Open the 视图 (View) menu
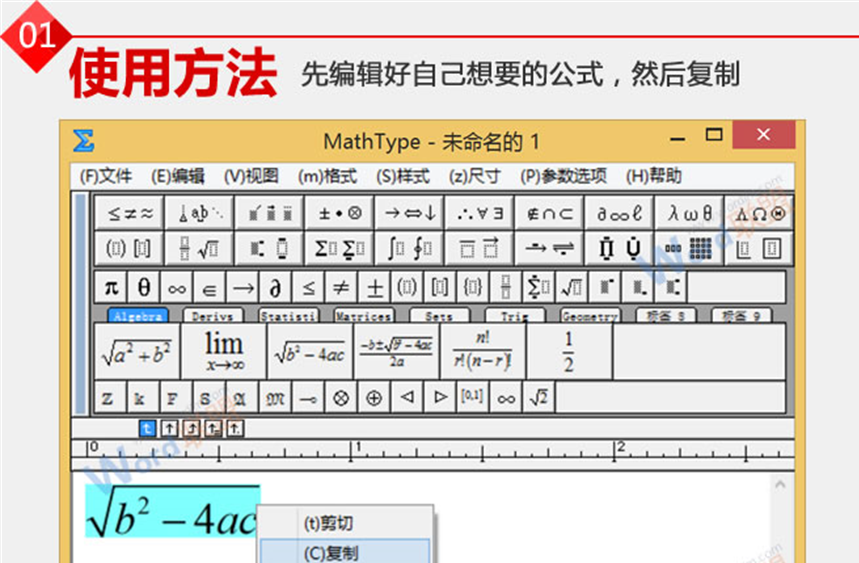This screenshot has height=563, width=859. pyautogui.click(x=251, y=176)
